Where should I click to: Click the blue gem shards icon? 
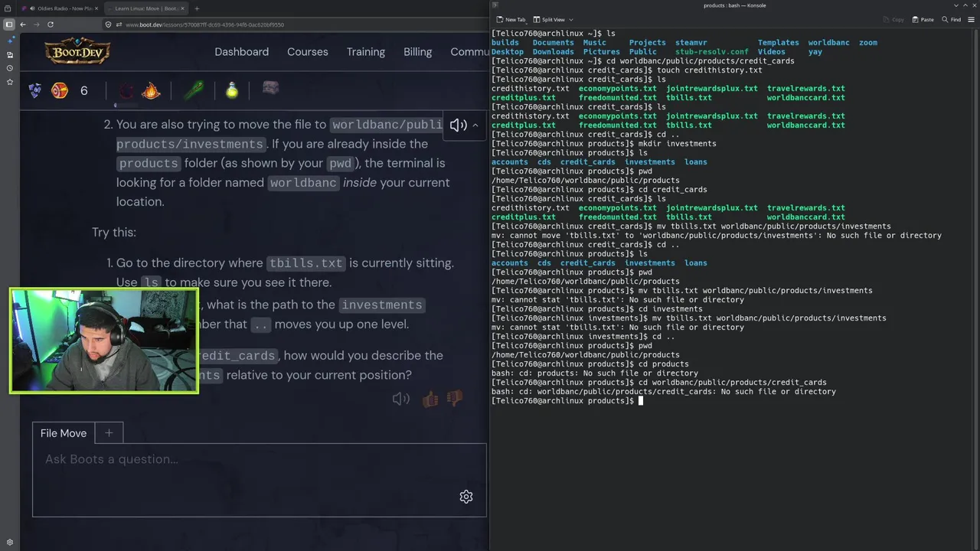[35, 90]
